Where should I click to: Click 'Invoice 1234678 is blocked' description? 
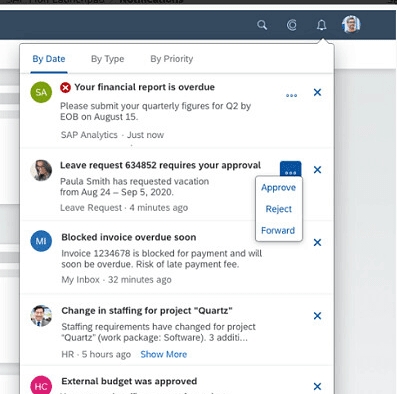162,259
